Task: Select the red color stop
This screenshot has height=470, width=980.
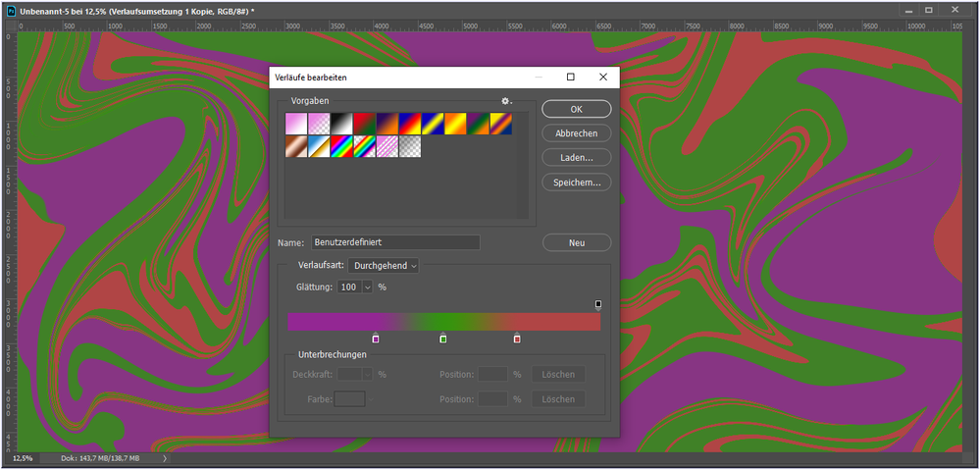Action: (x=517, y=339)
